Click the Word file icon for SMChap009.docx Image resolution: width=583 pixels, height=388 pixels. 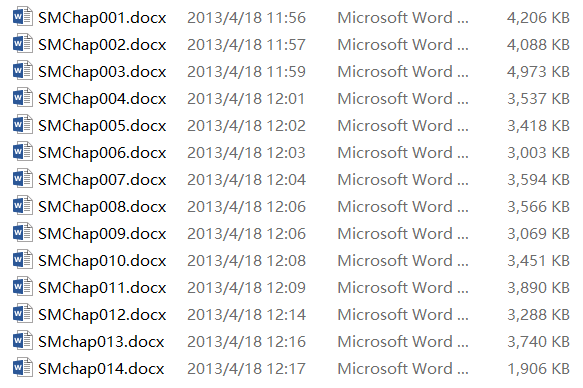[23, 233]
